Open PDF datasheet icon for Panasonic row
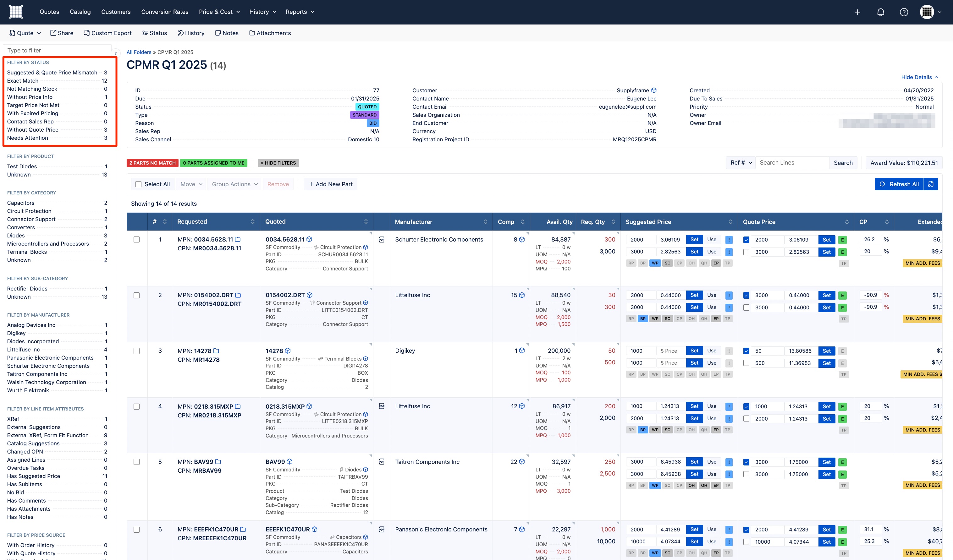This screenshot has width=953, height=560. point(382,530)
